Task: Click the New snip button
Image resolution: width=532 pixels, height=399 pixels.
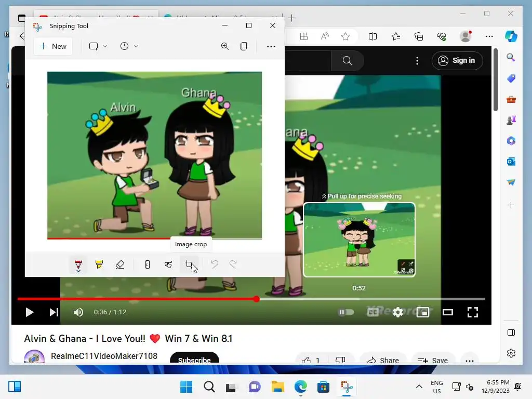Action: click(x=54, y=46)
